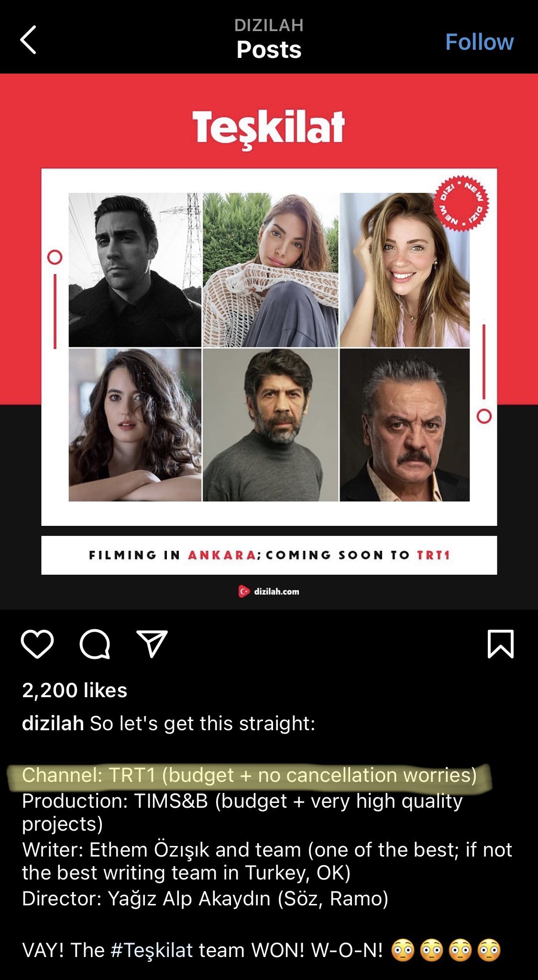This screenshot has width=538, height=980.
Task: Tap the Posts header title
Action: point(269,49)
